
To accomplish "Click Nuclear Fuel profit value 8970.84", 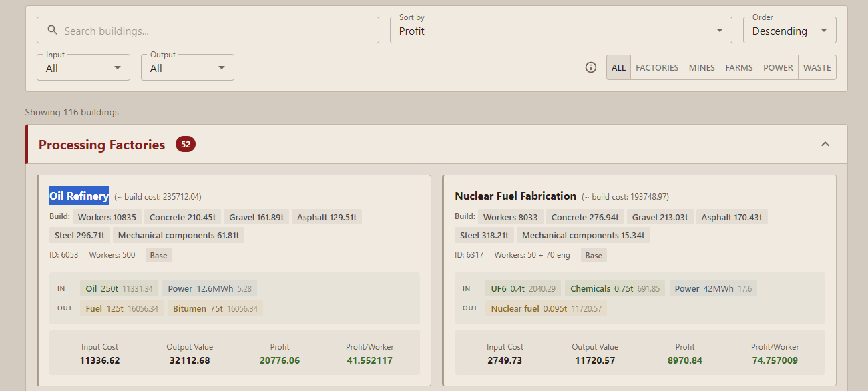I will (685, 360).
